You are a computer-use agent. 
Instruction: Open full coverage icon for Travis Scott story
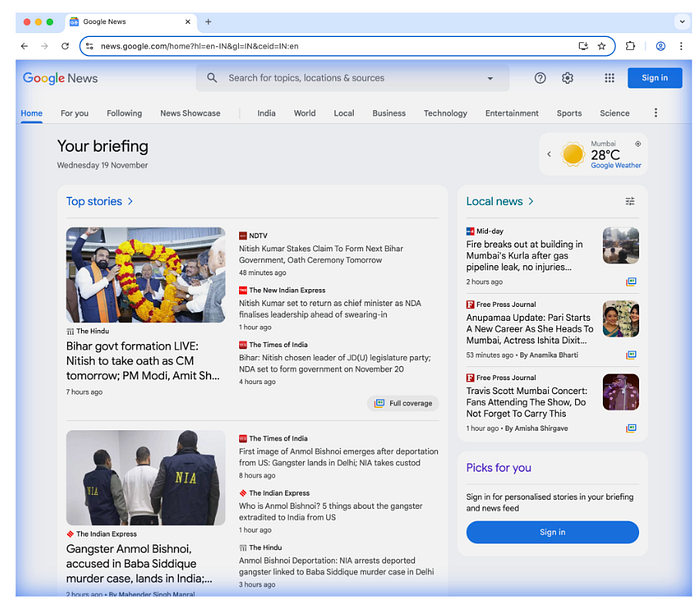click(x=631, y=428)
